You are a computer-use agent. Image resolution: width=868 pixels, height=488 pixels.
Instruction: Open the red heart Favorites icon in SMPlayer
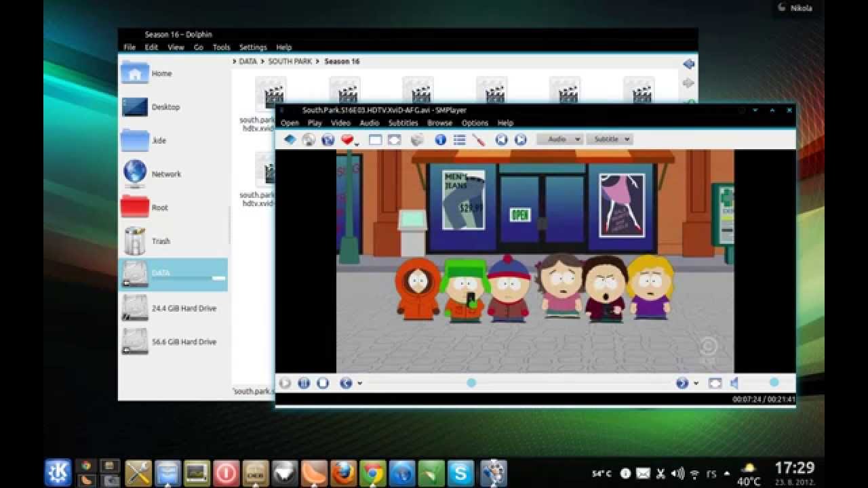click(x=348, y=140)
